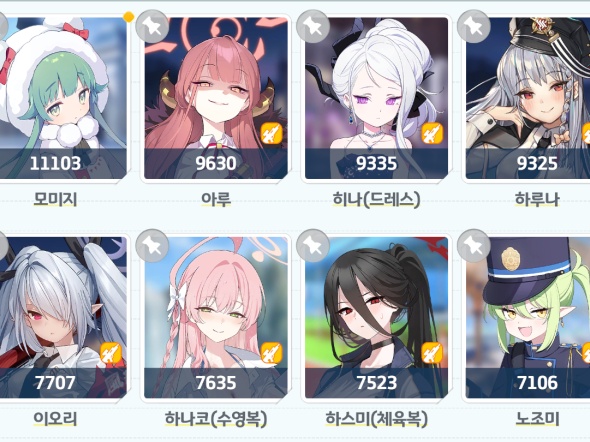
Task: Click the 히나(드레스) name label
Action: coord(376,199)
